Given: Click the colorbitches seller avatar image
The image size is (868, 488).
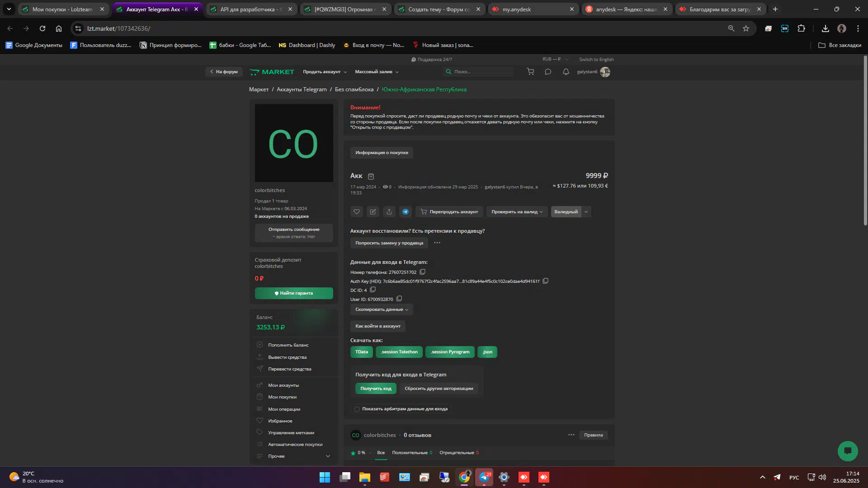Looking at the screenshot, I should (x=294, y=143).
